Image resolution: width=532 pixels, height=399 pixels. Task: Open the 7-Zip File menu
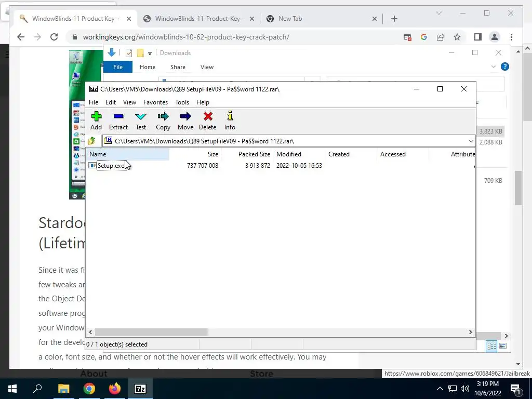coord(94,102)
